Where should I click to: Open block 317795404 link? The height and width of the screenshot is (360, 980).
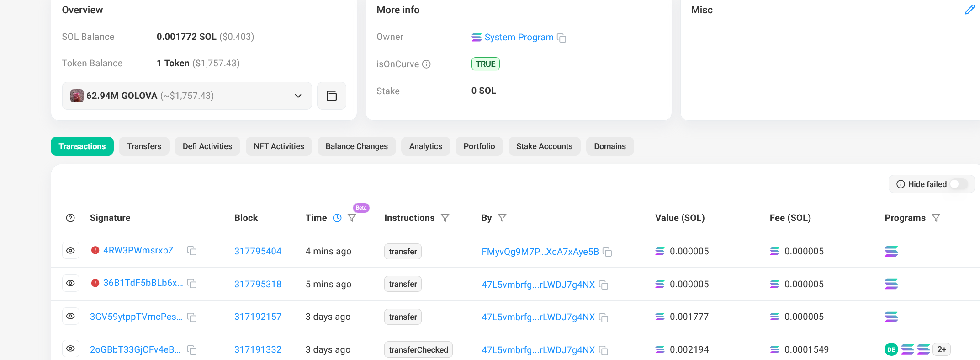click(x=258, y=251)
